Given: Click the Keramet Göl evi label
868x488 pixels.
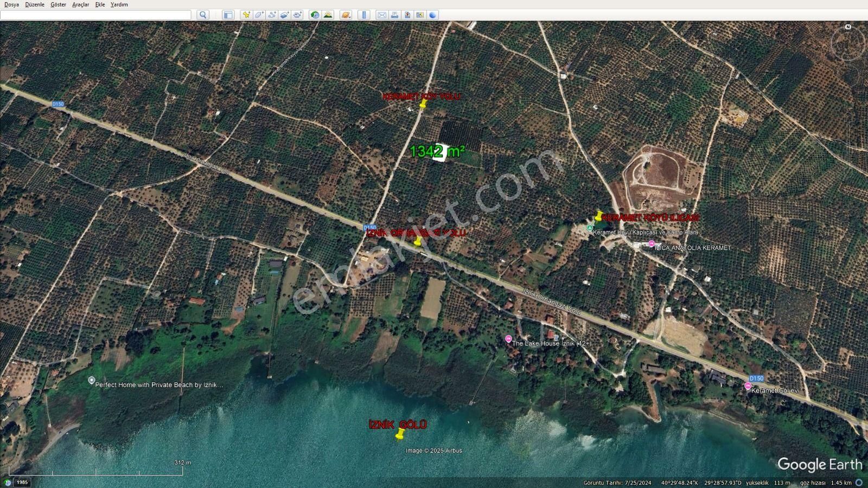Looking at the screenshot, I should [x=775, y=390].
